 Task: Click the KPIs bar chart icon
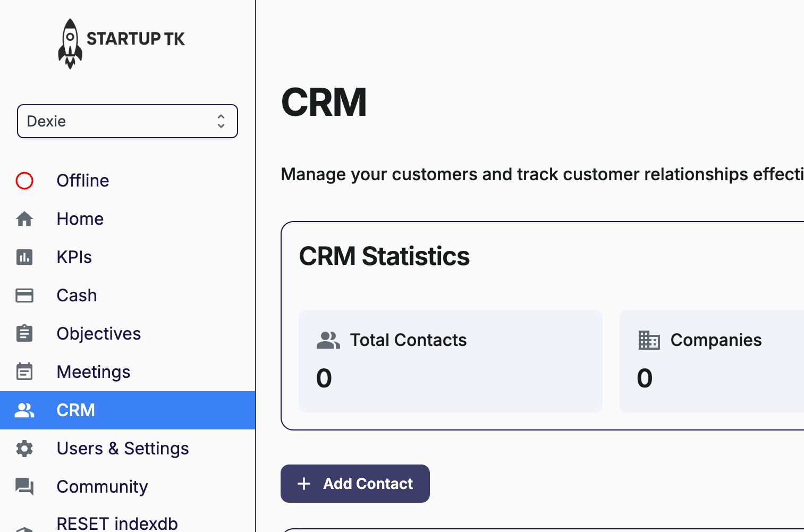[24, 257]
